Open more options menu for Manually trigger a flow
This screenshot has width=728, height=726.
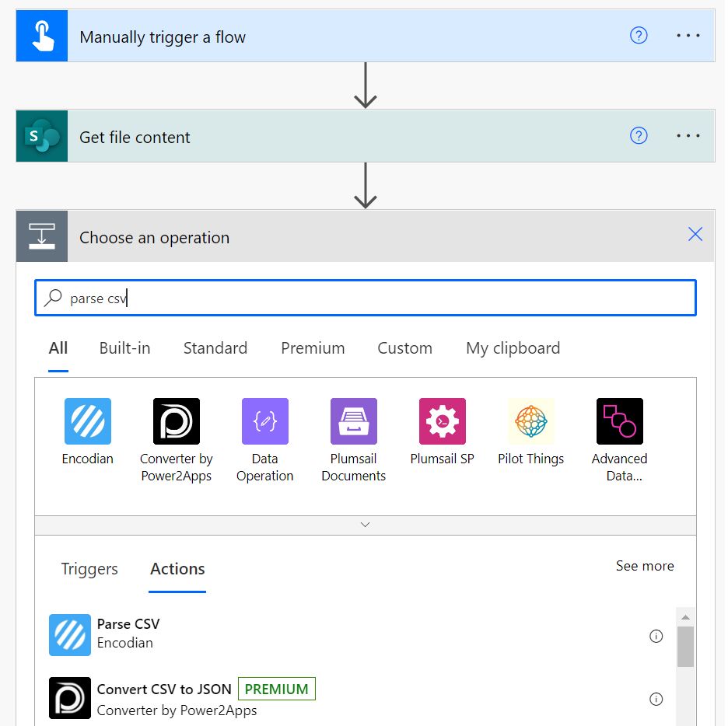[688, 35]
